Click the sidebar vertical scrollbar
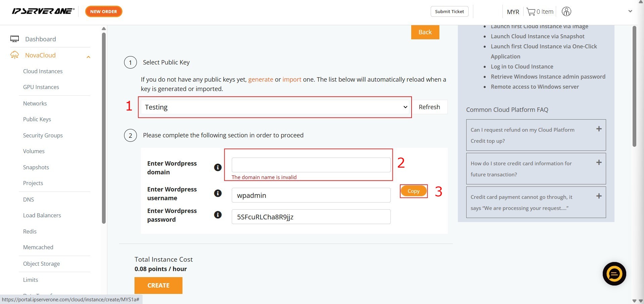Screen dimensions: 644x304 pyautogui.click(x=104, y=128)
